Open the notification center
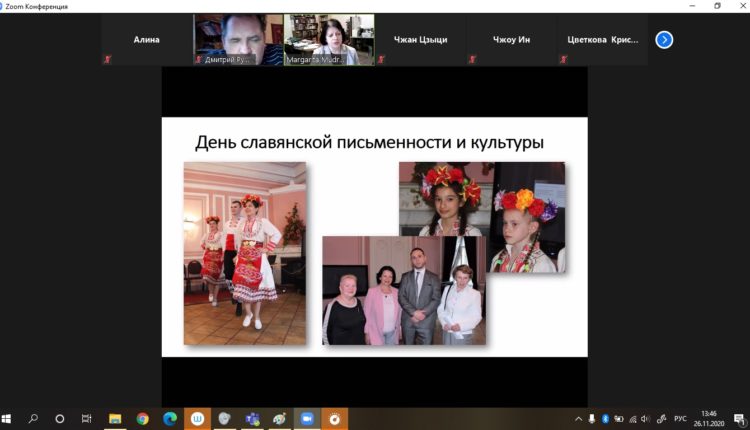The width and height of the screenshot is (750, 430). point(739,419)
